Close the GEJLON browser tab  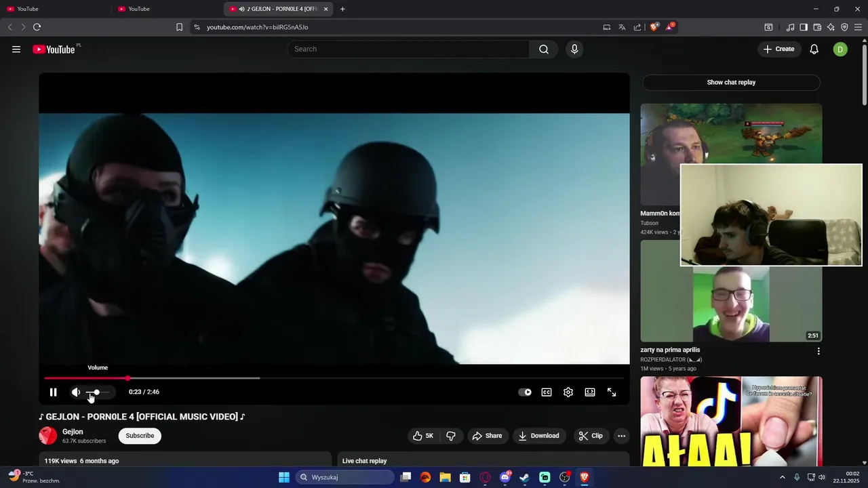point(326,9)
